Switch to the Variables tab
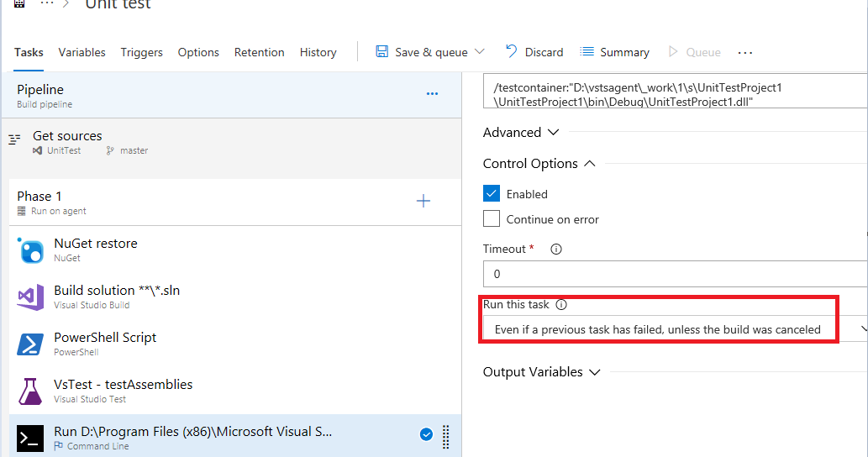 pyautogui.click(x=82, y=52)
